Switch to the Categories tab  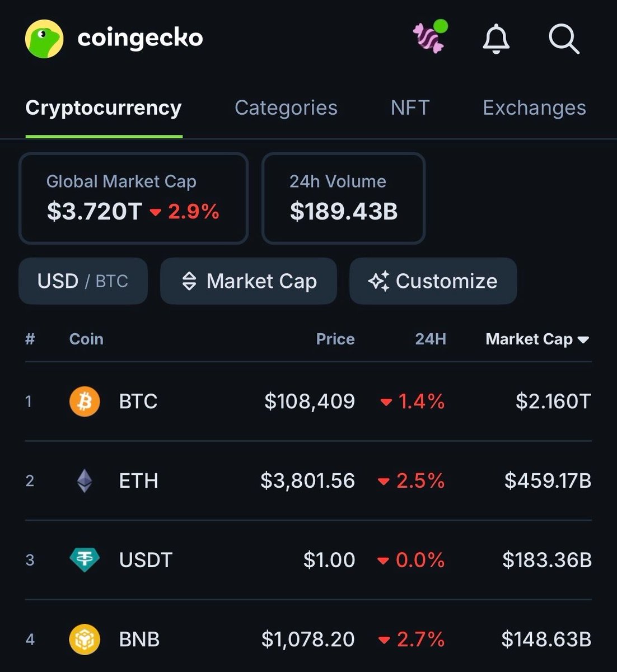point(286,108)
